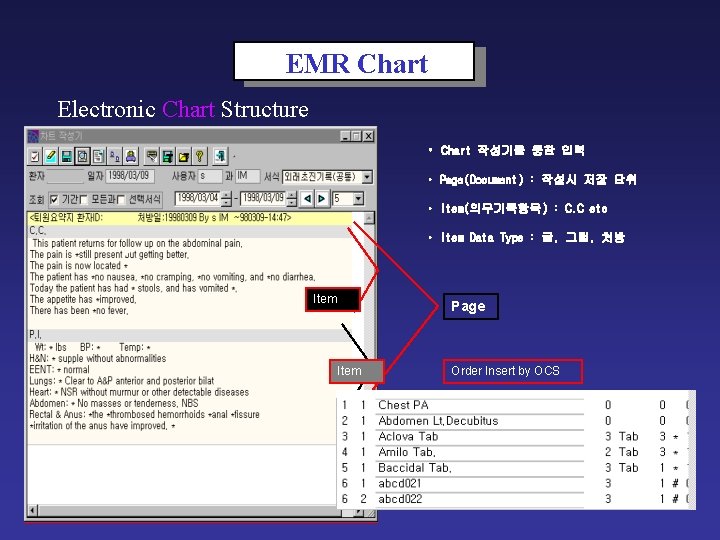Viewport: 720px width, 540px height.
Task: Click the copy document pages icon
Action: (x=98, y=157)
